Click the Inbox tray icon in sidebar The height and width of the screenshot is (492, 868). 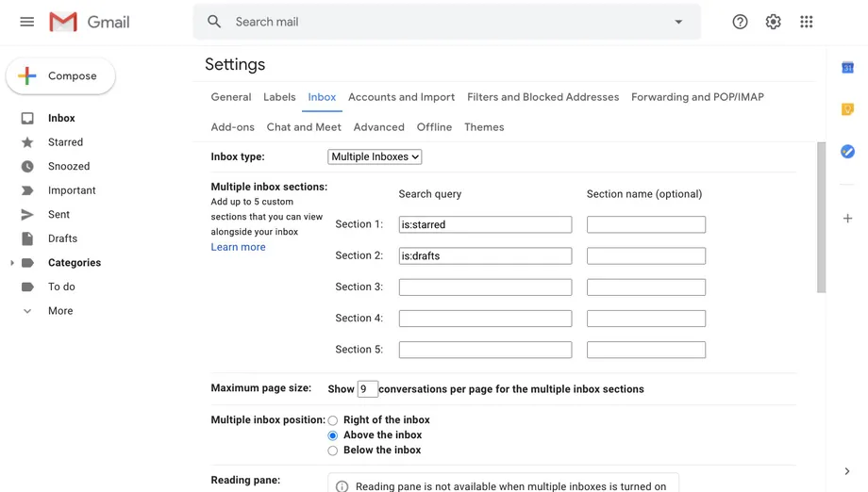pyautogui.click(x=27, y=119)
